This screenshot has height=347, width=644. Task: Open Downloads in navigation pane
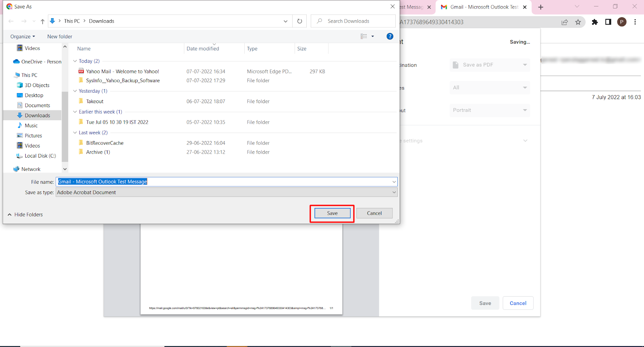37,116
